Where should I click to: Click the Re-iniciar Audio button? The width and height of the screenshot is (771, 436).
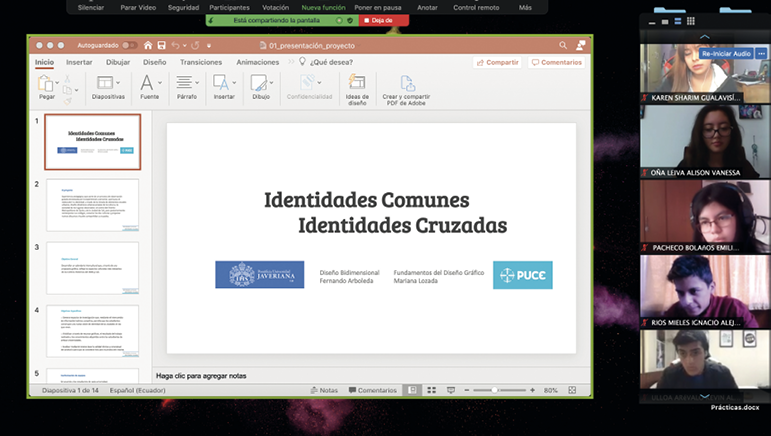coord(726,53)
